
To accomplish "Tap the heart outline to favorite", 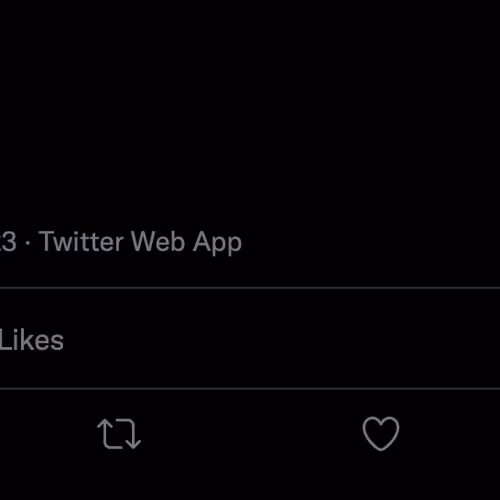I will tap(381, 434).
